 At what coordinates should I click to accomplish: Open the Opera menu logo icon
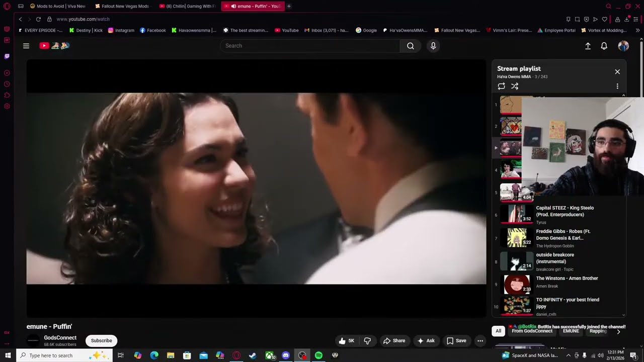7,6
